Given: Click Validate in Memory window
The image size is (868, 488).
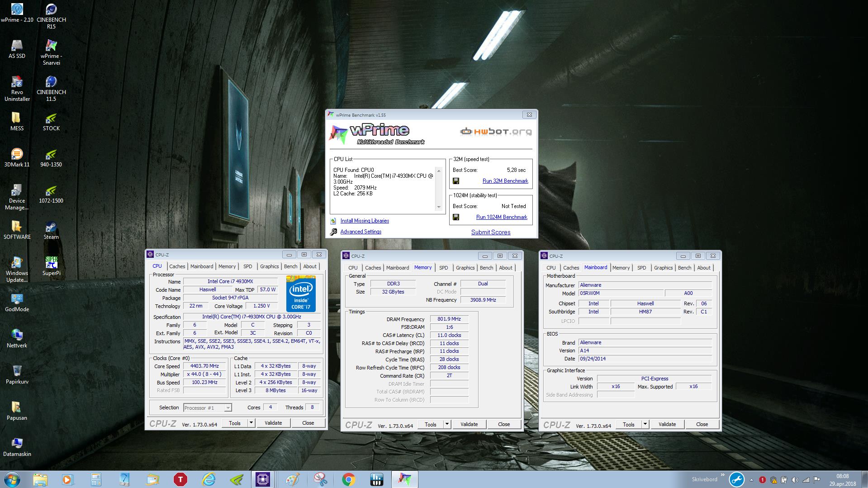Looking at the screenshot, I should pyautogui.click(x=469, y=424).
